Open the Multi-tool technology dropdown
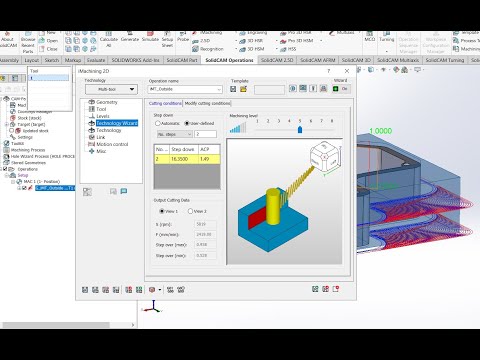The height and width of the screenshot is (360, 480). click(111, 89)
